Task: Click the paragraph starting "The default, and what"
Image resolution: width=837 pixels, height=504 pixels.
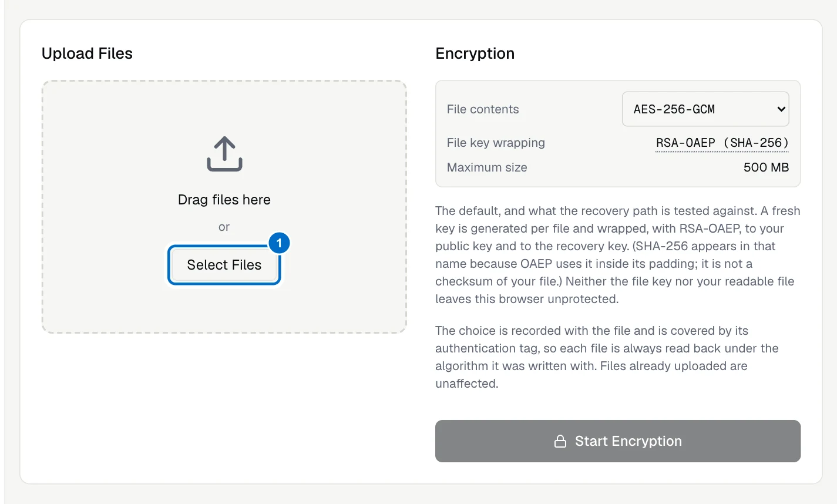Action: (x=618, y=255)
